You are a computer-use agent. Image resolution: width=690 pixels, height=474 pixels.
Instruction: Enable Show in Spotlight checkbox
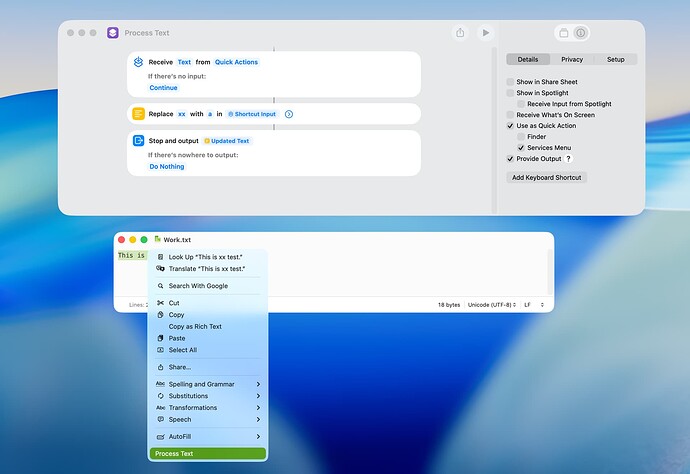pyautogui.click(x=510, y=93)
